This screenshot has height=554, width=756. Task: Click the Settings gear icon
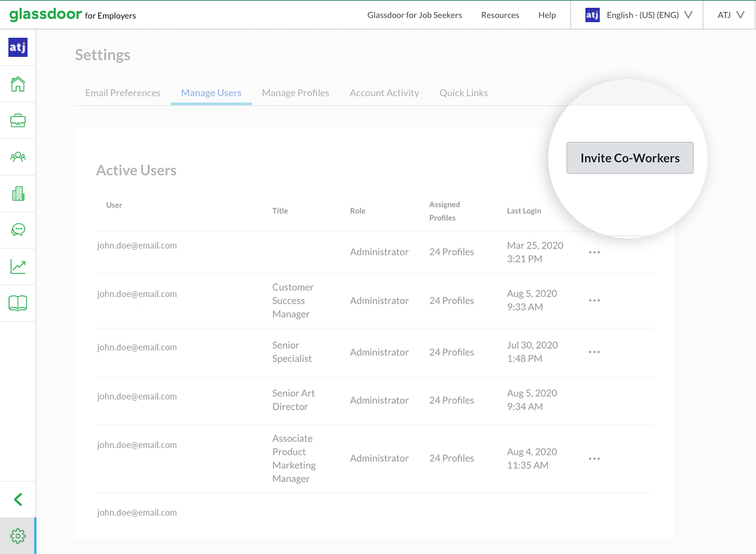(18, 536)
